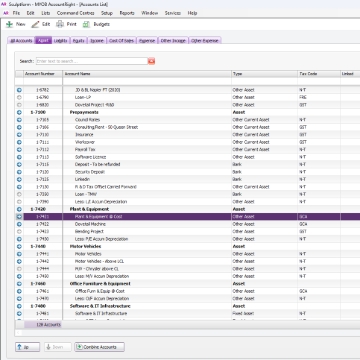Switch to the Cost Of Sales tab

tap(121, 41)
